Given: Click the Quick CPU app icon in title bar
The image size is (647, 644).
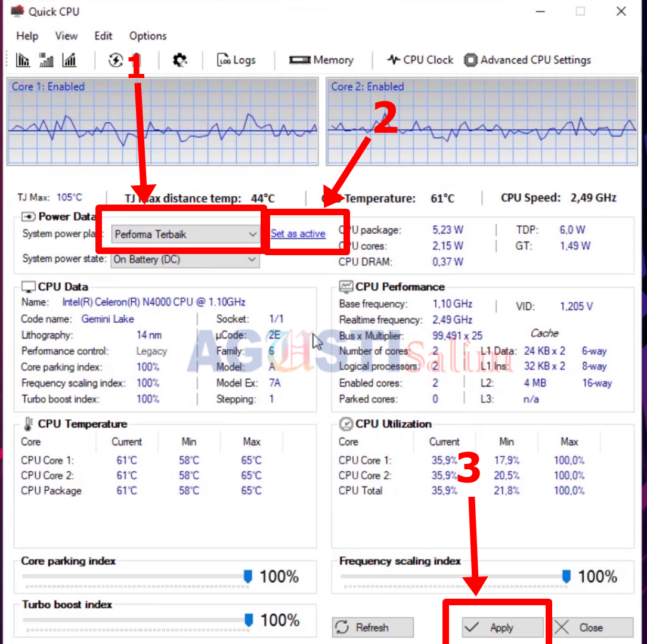Looking at the screenshot, I should tap(17, 11).
